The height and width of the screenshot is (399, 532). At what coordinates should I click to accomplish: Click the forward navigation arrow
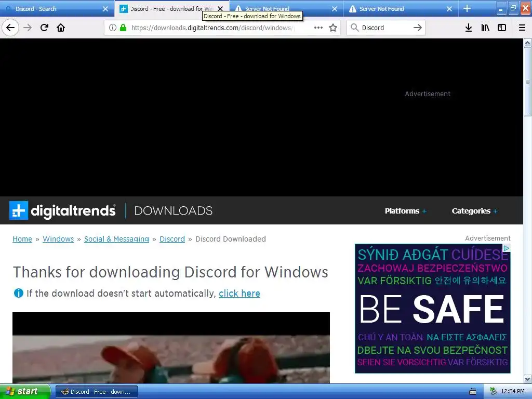[28, 28]
